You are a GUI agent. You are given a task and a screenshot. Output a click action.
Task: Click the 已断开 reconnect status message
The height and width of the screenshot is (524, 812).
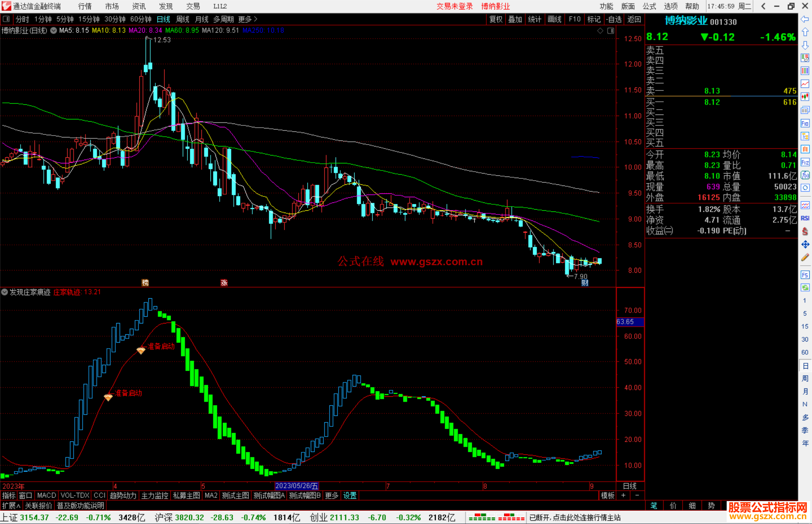click(x=575, y=518)
